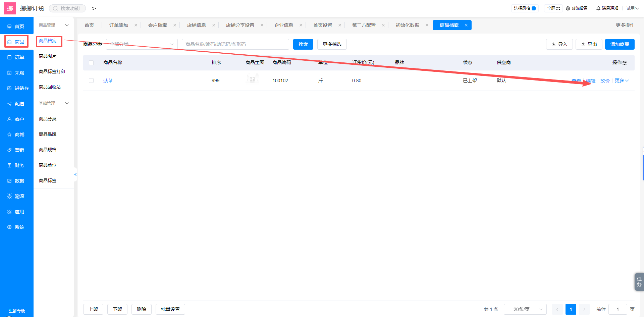Image resolution: width=644 pixels, height=317 pixels.
Task: Toggle the 选择风格 color switch
Action: 534,8
